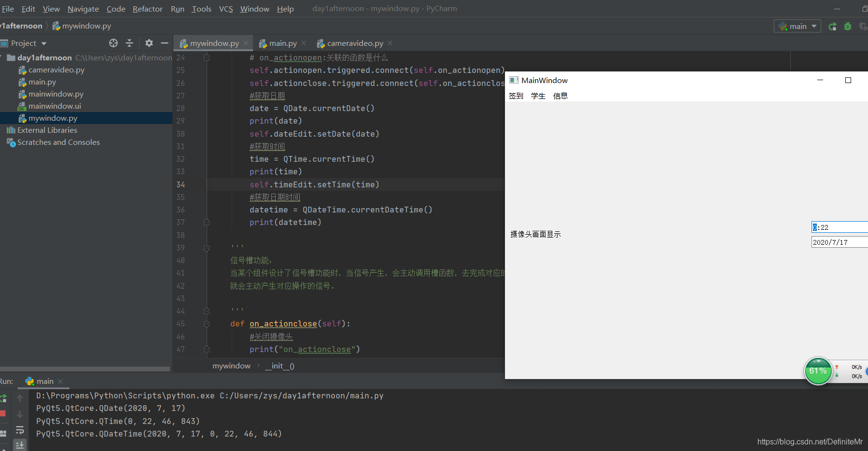
Task: Rerun main with toolbar run icon
Action: [x=832, y=27]
